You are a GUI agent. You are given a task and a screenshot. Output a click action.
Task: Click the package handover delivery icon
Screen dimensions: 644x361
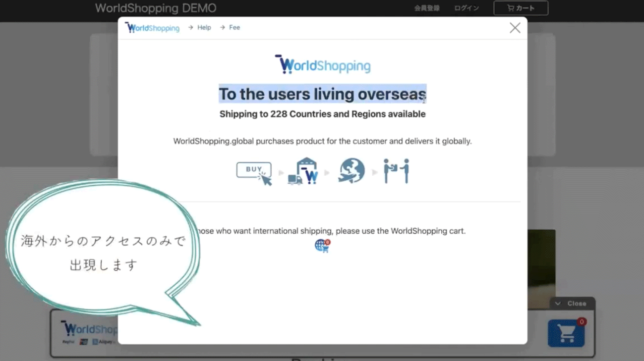(397, 171)
